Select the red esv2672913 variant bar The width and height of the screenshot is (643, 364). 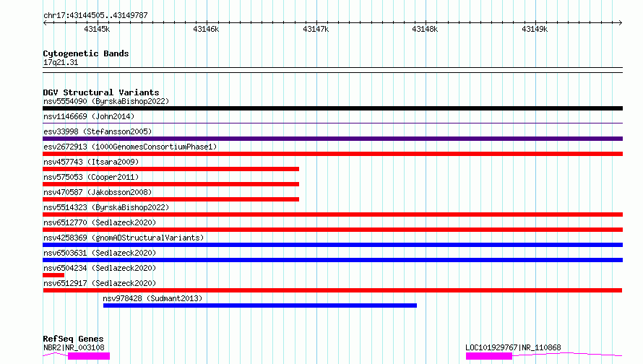coord(332,154)
